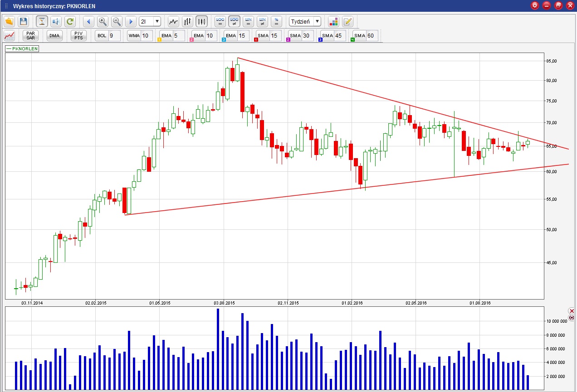The width and height of the screenshot is (577, 392).
Task: Select LIN equal scale button
Action: [x=248, y=21]
